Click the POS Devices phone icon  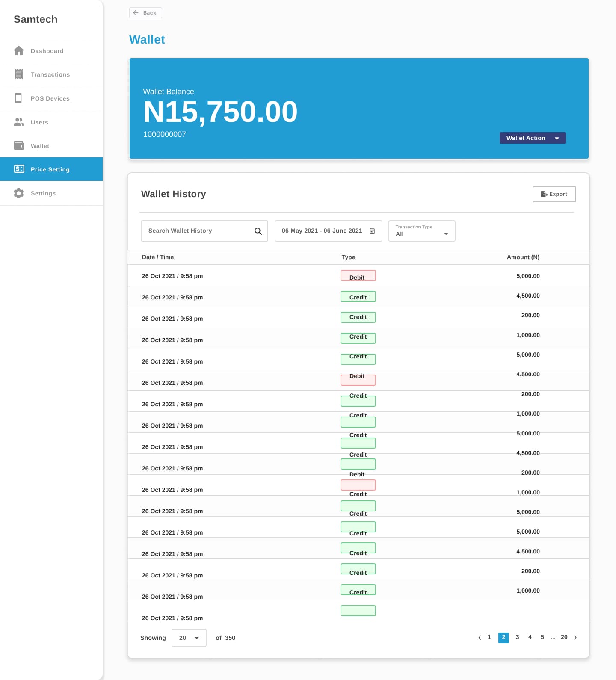18,98
